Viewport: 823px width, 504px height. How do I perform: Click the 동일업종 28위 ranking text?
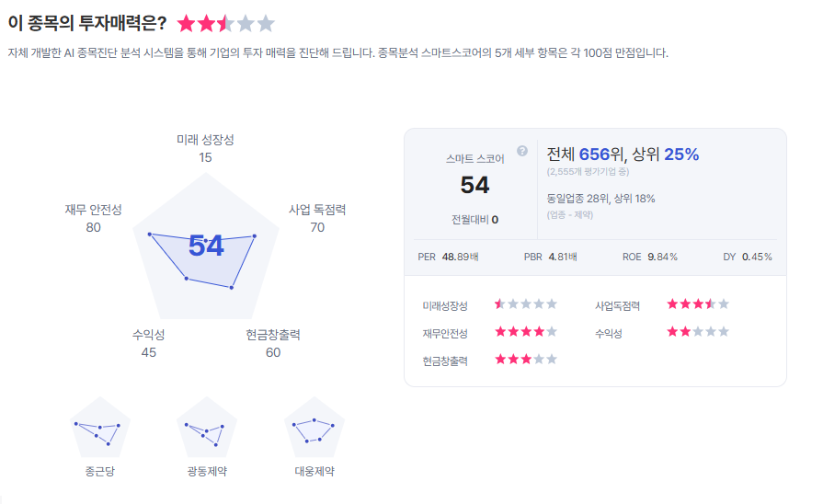point(600,199)
